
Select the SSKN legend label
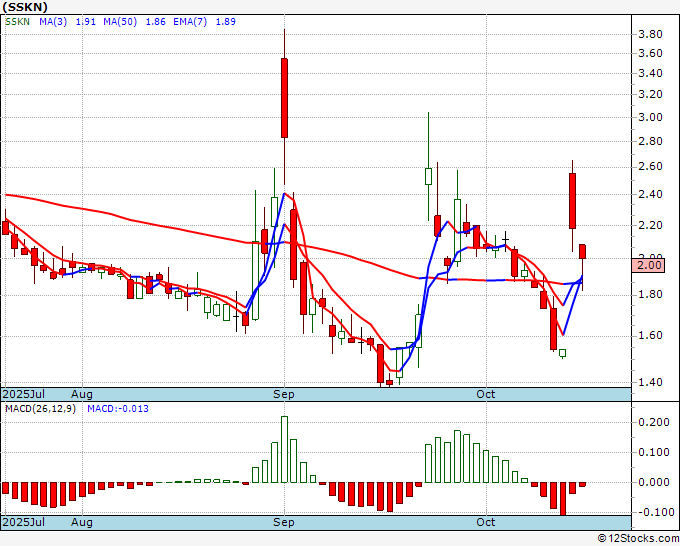pyautogui.click(x=17, y=22)
